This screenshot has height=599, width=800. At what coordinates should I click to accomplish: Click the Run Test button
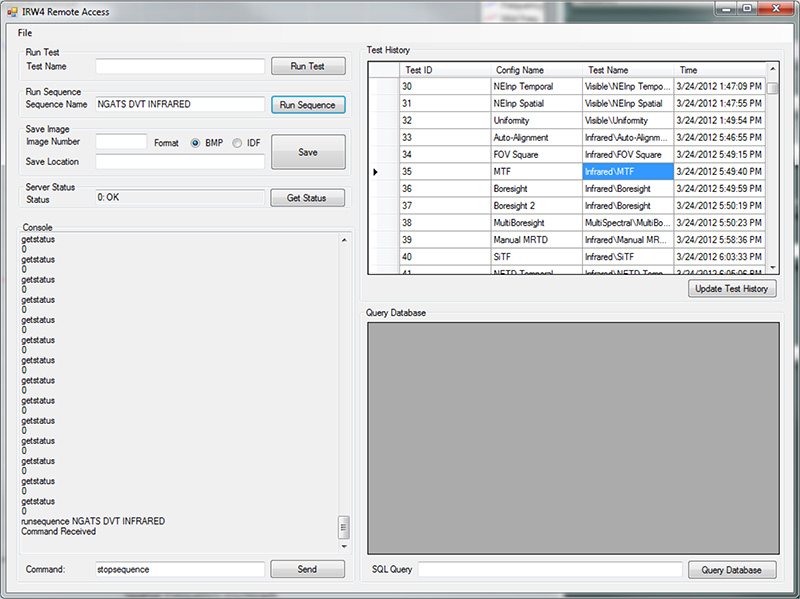click(308, 66)
